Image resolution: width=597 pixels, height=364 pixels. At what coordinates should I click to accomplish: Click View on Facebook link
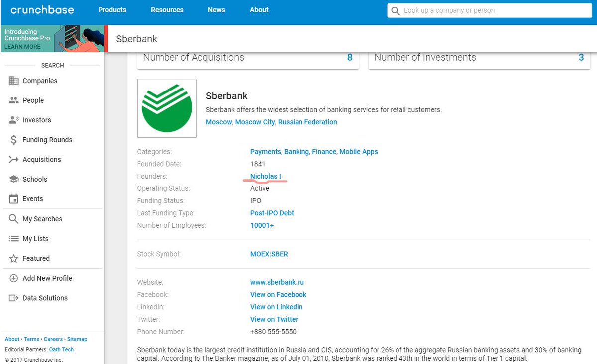(x=278, y=295)
